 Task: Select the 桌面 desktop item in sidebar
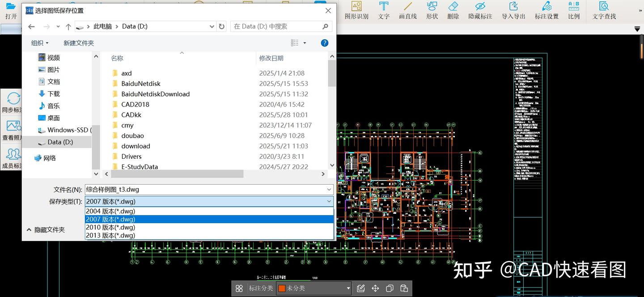pos(54,118)
